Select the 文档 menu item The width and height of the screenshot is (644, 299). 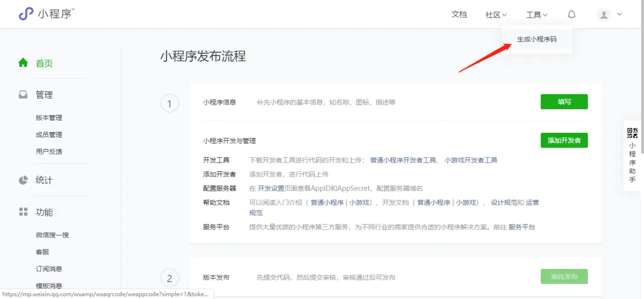(459, 15)
